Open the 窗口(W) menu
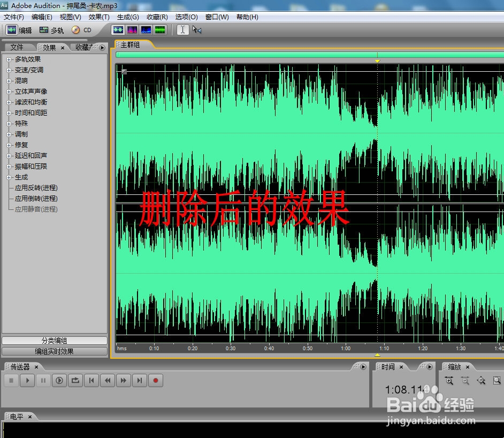The height and width of the screenshot is (438, 504). click(x=217, y=17)
